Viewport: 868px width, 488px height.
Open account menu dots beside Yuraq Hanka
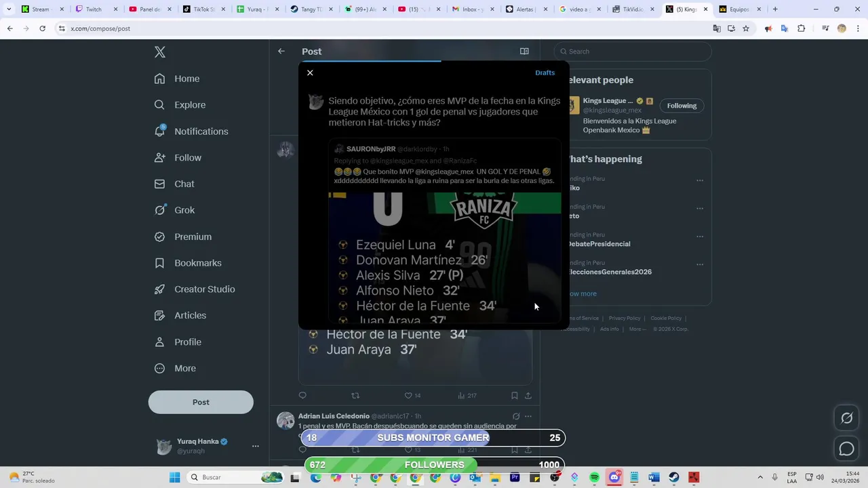[256, 446]
